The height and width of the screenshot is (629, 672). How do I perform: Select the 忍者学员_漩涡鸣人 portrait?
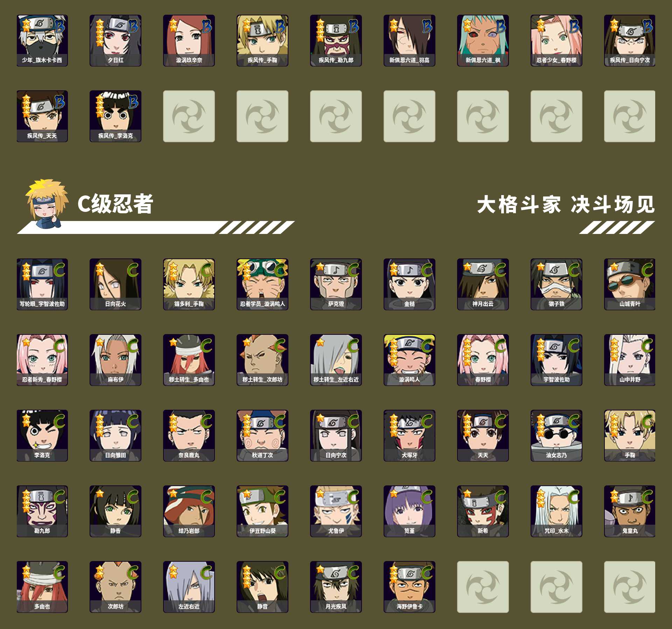coord(262,284)
